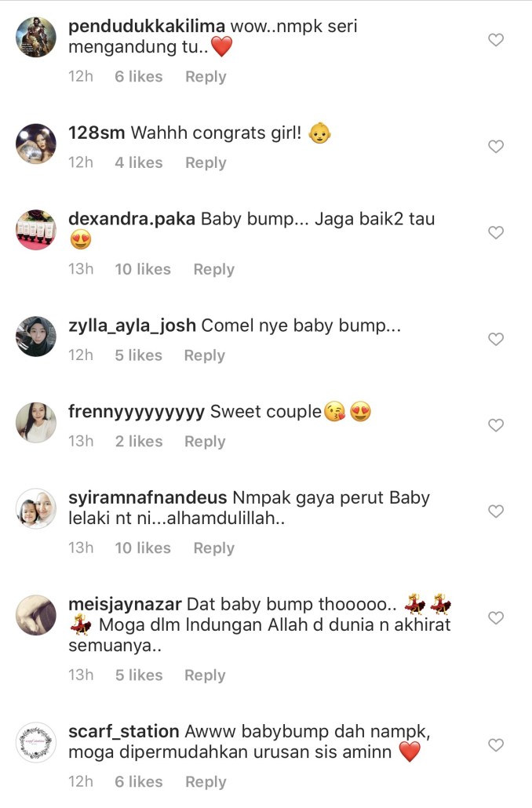Like frennyyyyyyyyy's Sweet couple comment
The width and height of the screenshot is (532, 808).
tap(496, 425)
